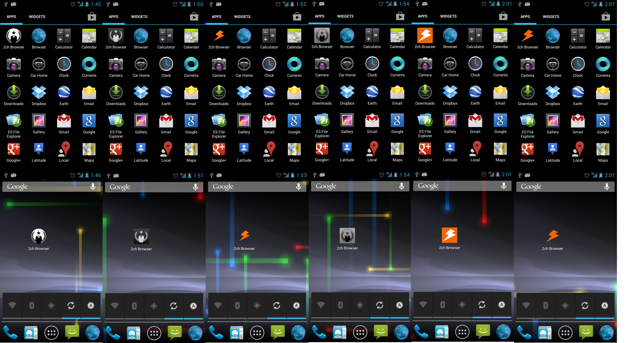Open ES File Explorer in 1:45 app drawer
The image size is (644, 343).
[14, 126]
